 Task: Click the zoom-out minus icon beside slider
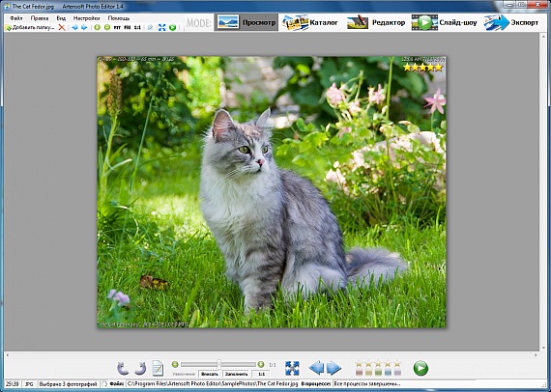point(175,364)
